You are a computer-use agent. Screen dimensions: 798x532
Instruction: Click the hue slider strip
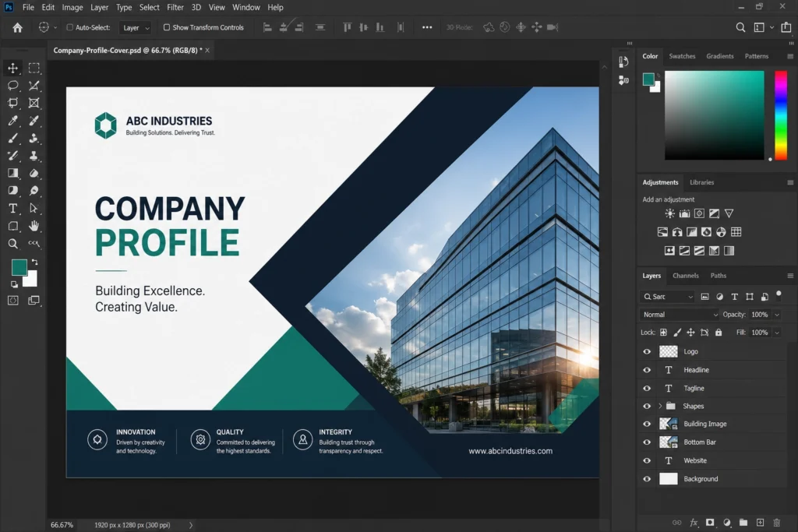pos(781,115)
